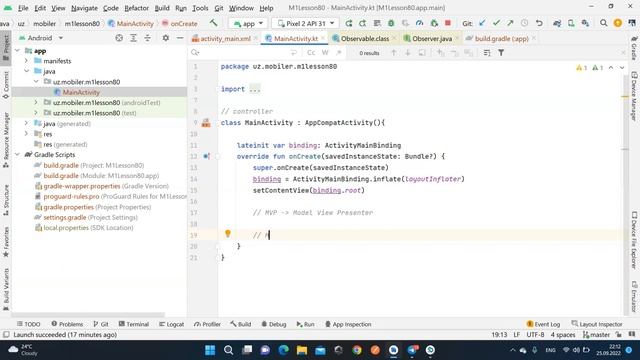Click the Profile app gauge icon
The width and height of the screenshot is (640, 360).
(419, 23)
